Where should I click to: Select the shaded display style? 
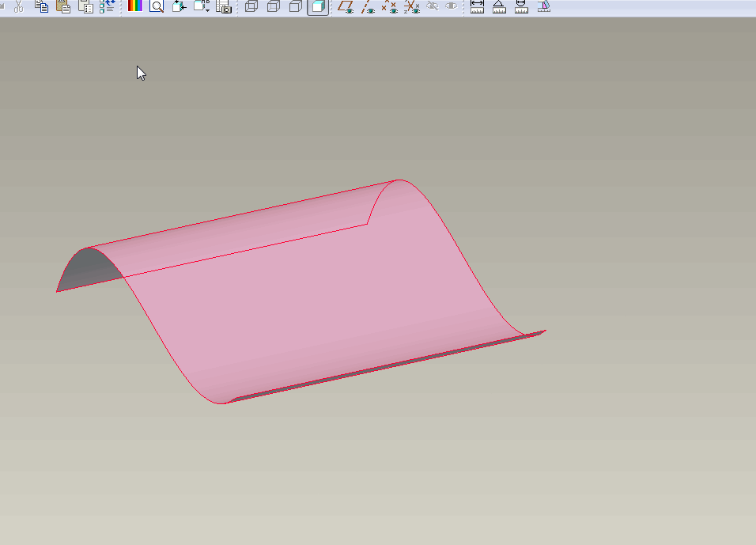click(318, 7)
